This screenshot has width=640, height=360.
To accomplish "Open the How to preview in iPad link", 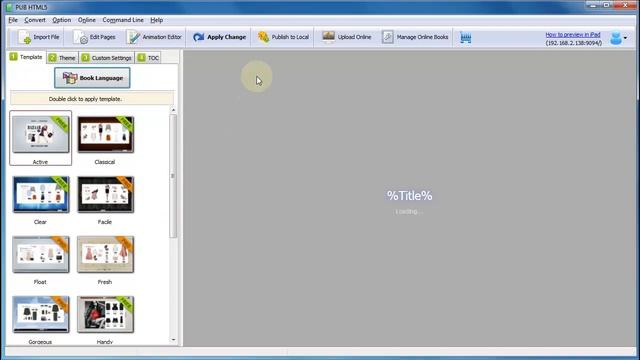I will coord(573,35).
